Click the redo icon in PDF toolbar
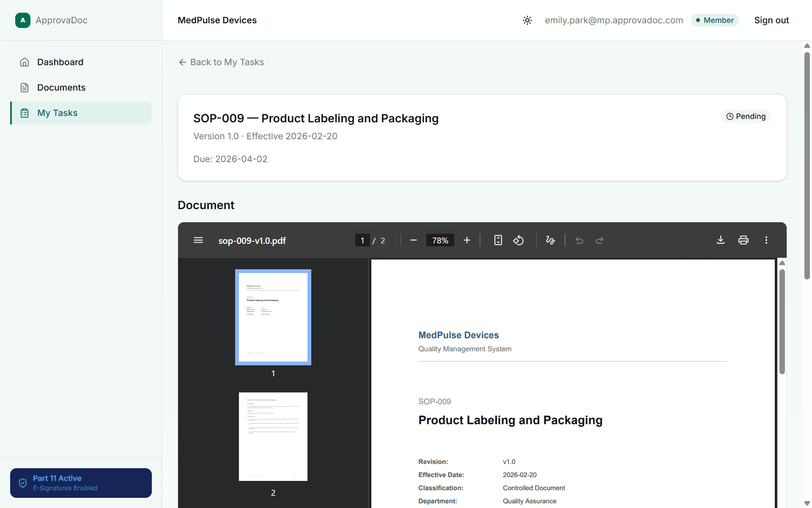The image size is (812, 508). [599, 240]
